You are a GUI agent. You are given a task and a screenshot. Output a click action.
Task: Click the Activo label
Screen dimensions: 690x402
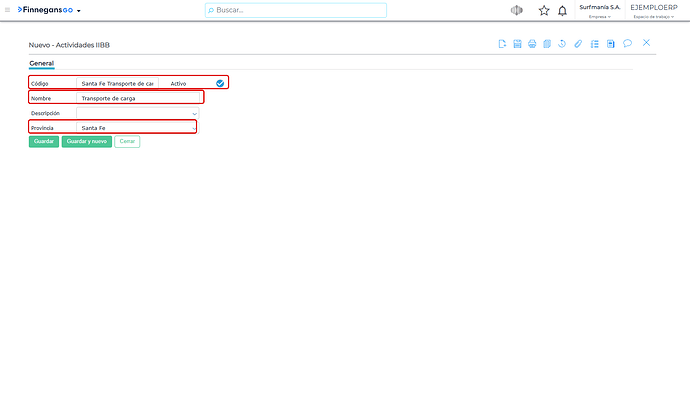pyautogui.click(x=178, y=84)
